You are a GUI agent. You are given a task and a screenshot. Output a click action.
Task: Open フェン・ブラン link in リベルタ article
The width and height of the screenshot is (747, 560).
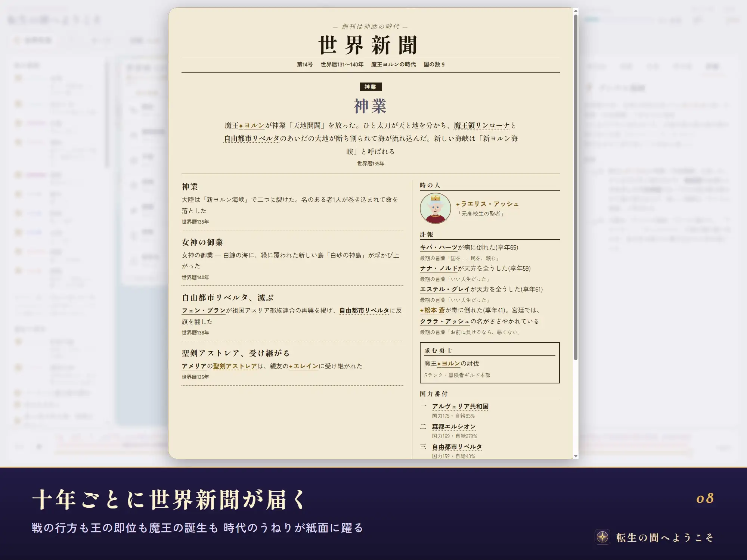(204, 311)
